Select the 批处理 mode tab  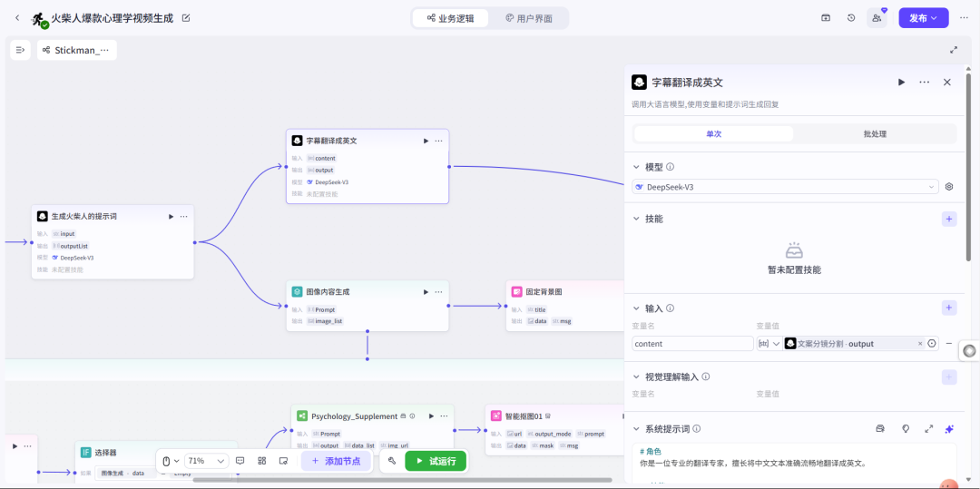click(x=875, y=133)
